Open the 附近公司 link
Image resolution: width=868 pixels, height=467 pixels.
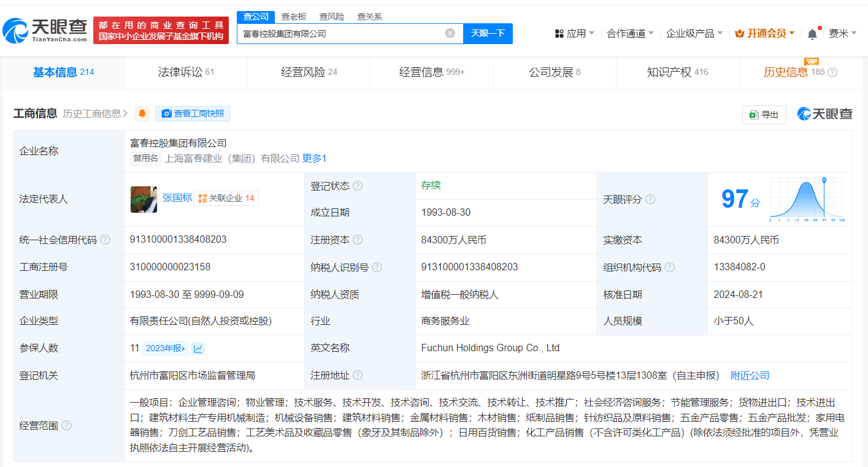[750, 375]
